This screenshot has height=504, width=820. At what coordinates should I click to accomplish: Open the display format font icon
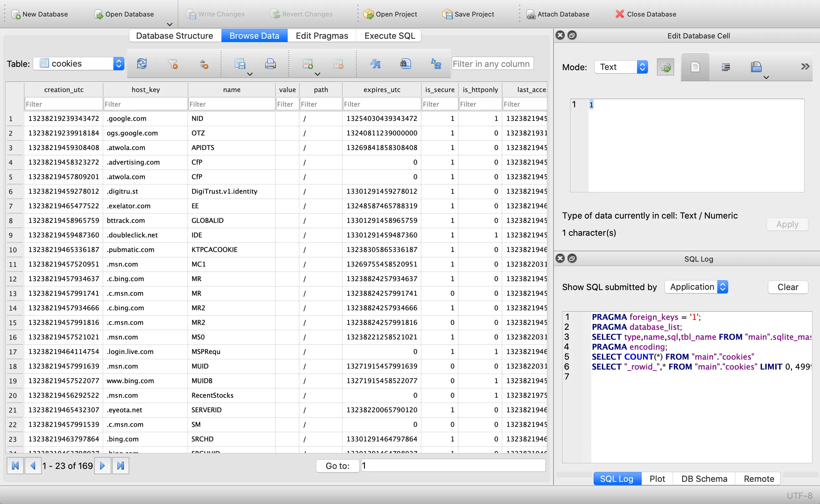click(375, 64)
